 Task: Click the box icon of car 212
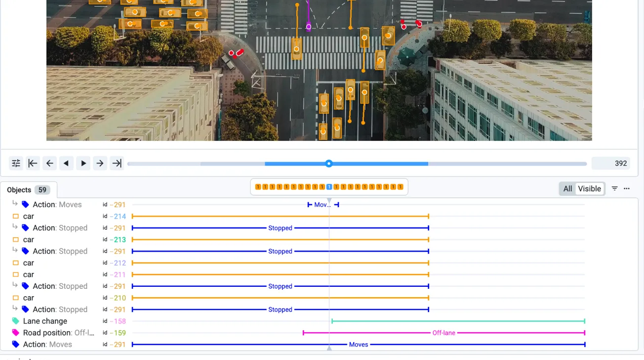[15, 263]
